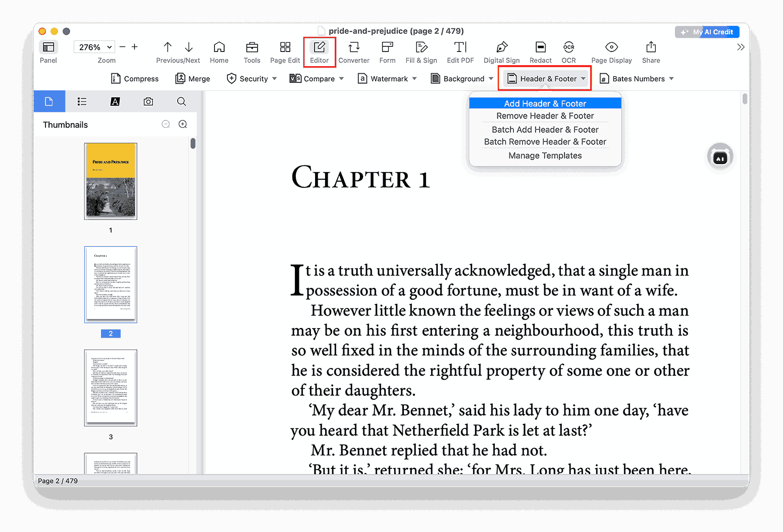Select page 2 thumbnail
The width and height of the screenshot is (783, 532).
111,285
